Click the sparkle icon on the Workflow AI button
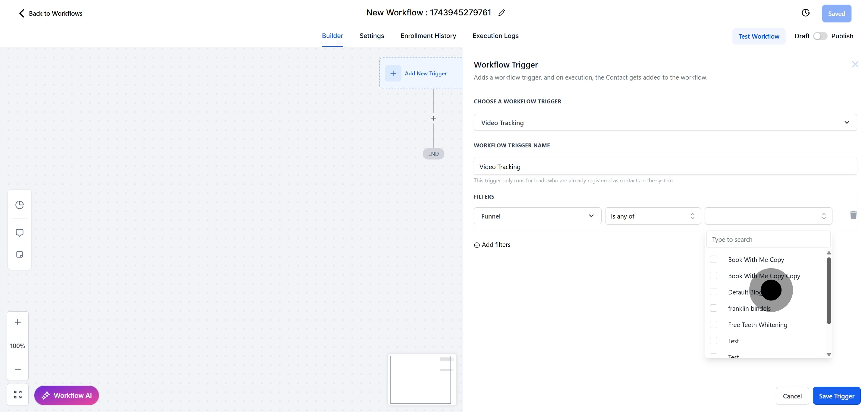The height and width of the screenshot is (412, 868). click(x=46, y=395)
